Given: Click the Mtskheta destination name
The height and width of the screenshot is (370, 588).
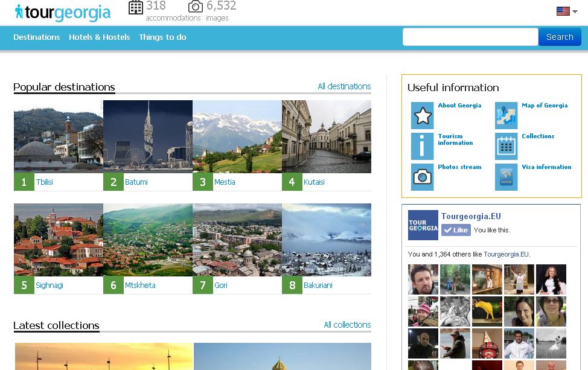Looking at the screenshot, I should pyautogui.click(x=140, y=285).
